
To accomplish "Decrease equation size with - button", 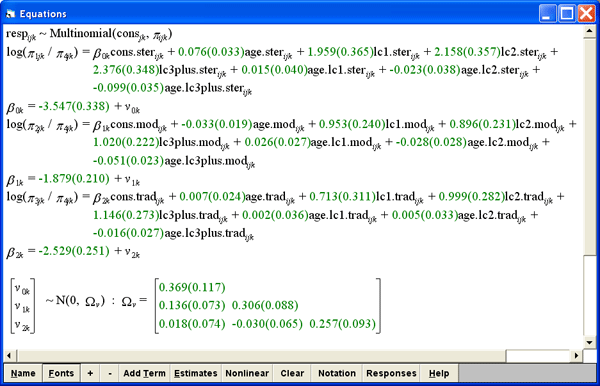I will click(110, 373).
